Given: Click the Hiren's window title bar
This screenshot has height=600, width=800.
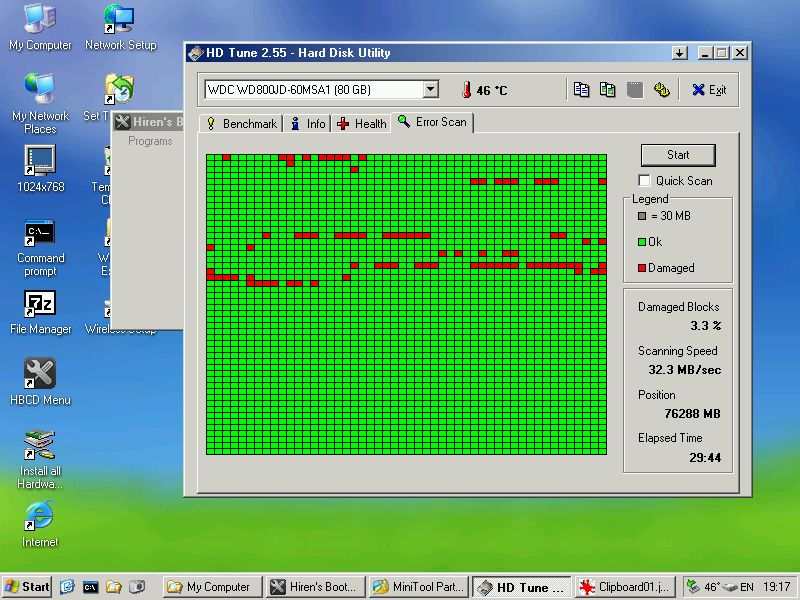Looking at the screenshot, I should 147,122.
